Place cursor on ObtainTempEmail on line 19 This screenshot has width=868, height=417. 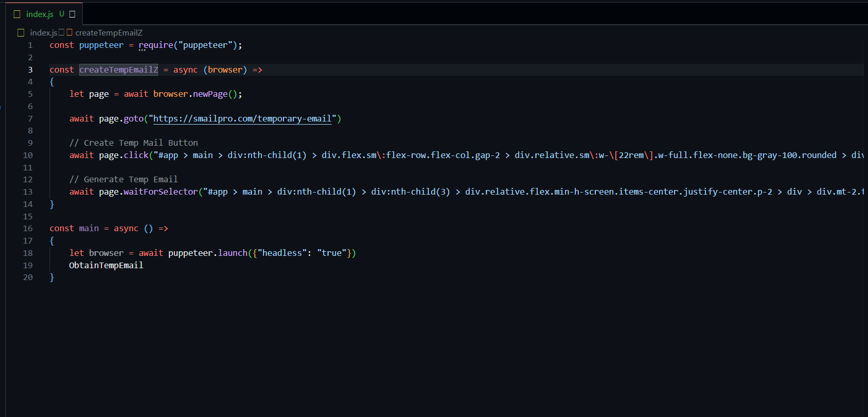point(106,266)
